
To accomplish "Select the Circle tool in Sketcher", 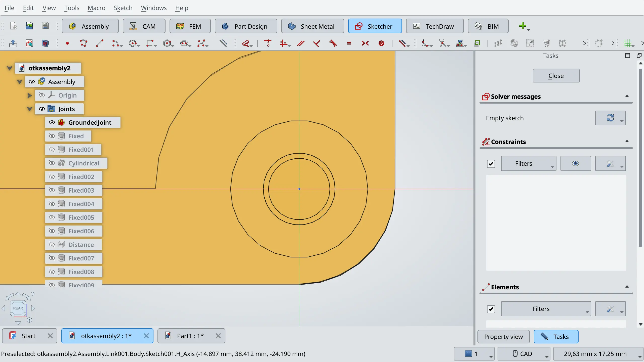I will point(133,43).
